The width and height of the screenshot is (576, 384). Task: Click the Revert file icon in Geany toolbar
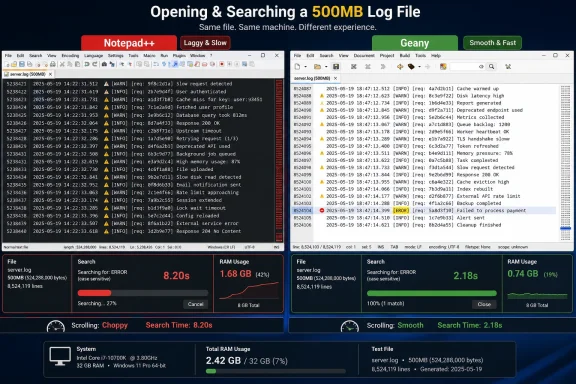[353, 67]
